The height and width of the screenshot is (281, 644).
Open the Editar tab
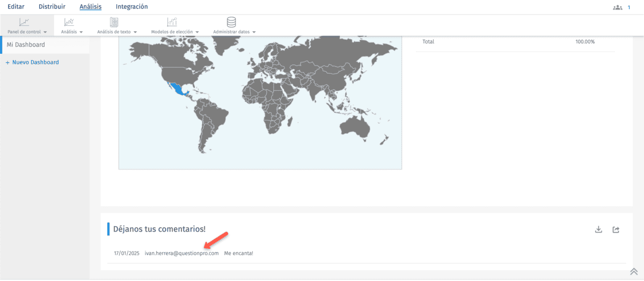click(16, 6)
